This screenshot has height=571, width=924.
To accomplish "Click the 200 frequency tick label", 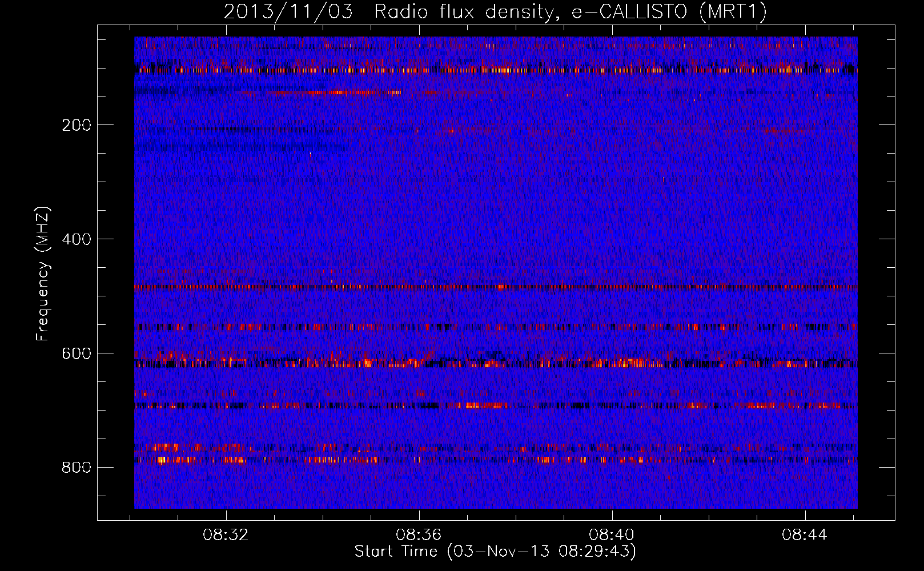I will (77, 125).
